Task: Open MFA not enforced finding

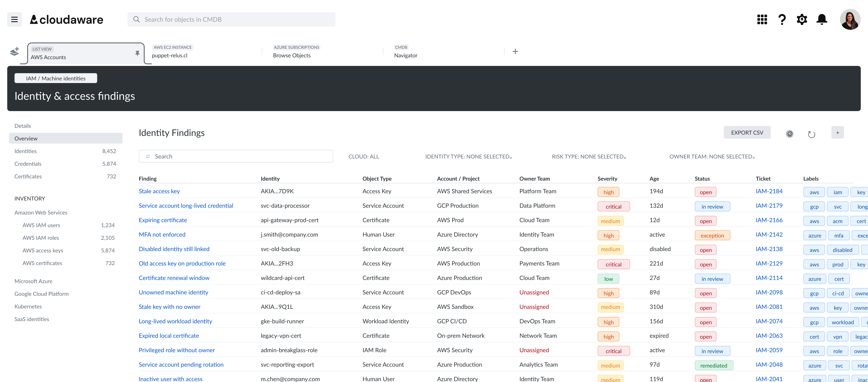Action: (162, 235)
